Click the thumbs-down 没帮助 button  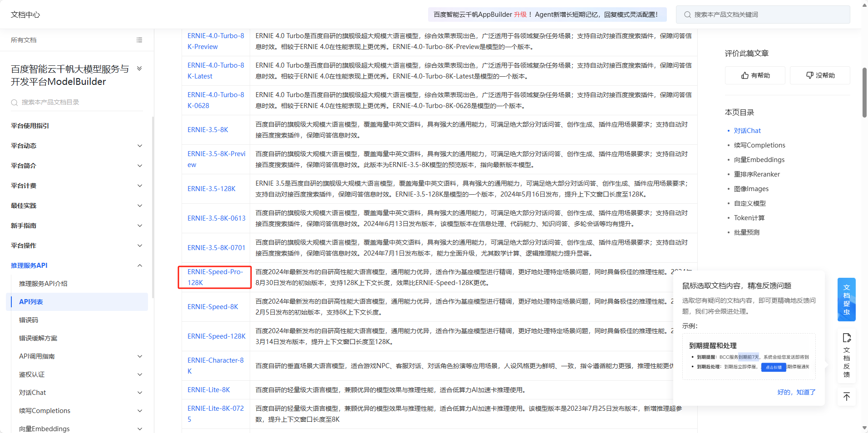coord(820,75)
